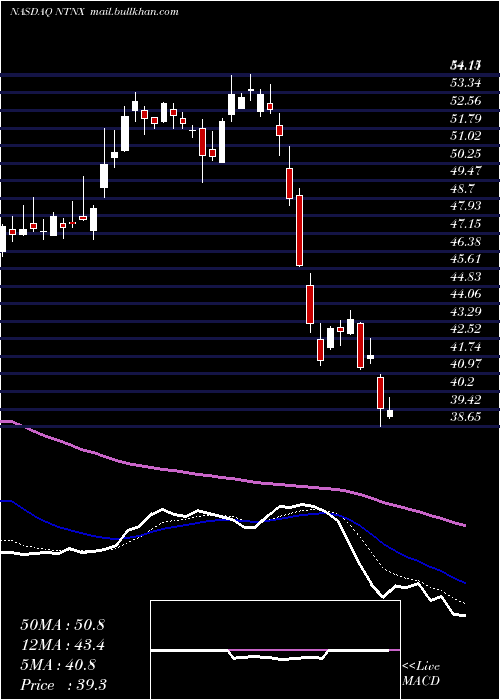Click the Price : 39.3 readout
This screenshot has height=700, width=500.
[63, 685]
